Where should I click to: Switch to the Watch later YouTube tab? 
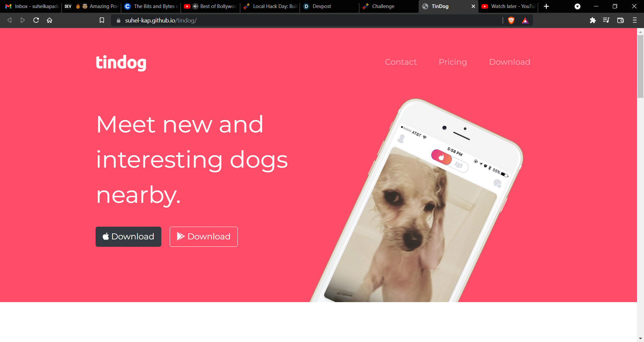tap(508, 6)
